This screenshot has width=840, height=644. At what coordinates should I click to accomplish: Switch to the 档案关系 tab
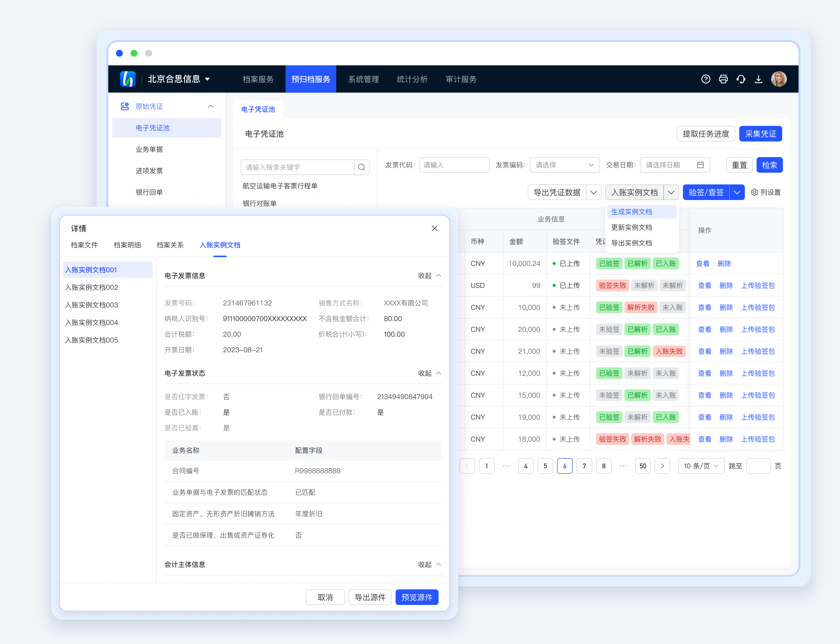coord(170,245)
